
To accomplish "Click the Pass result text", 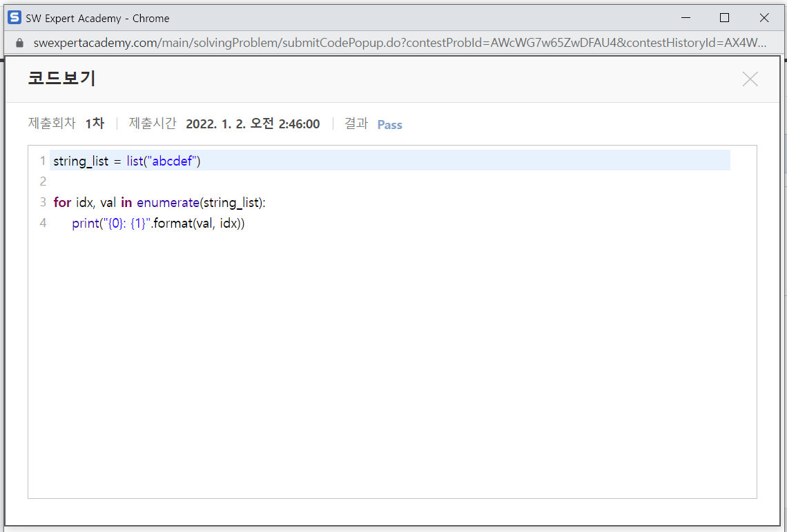I will [389, 124].
